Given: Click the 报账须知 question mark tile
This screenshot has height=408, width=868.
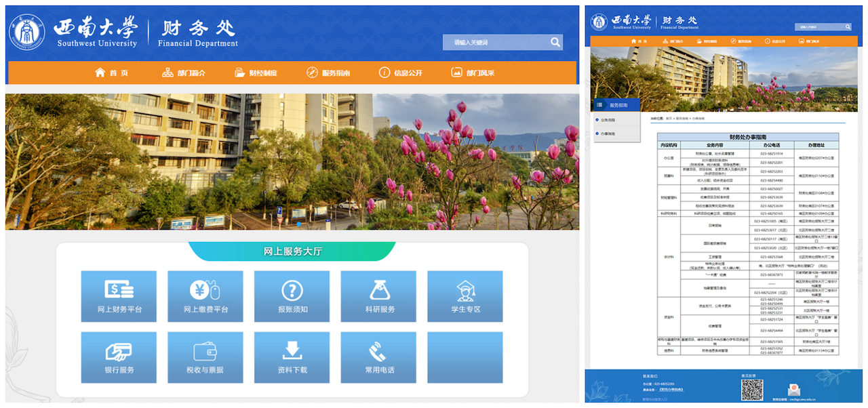Looking at the screenshot, I should (292, 296).
